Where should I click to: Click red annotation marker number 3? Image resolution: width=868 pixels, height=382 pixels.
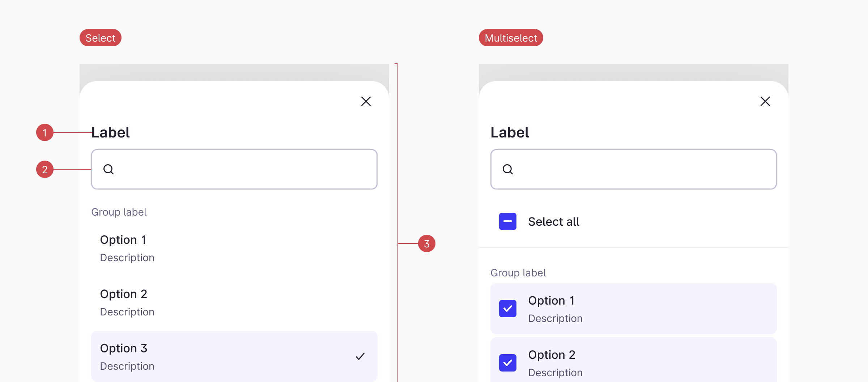(427, 243)
